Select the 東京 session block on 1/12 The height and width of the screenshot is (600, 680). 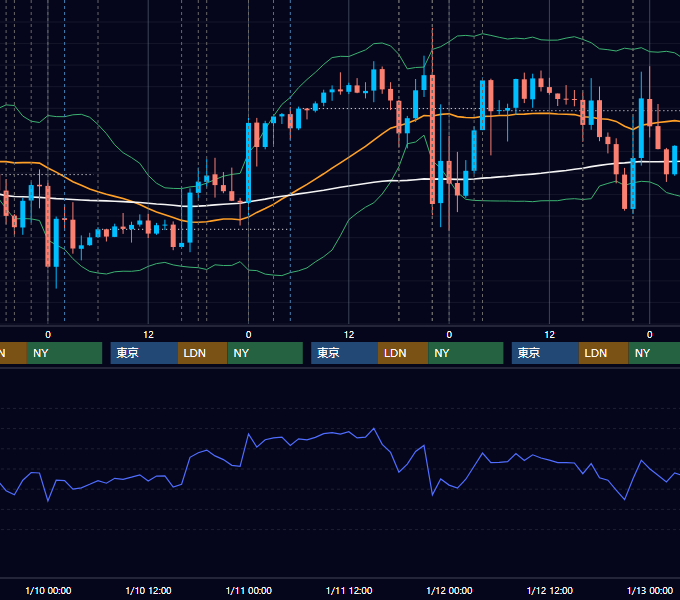click(545, 353)
